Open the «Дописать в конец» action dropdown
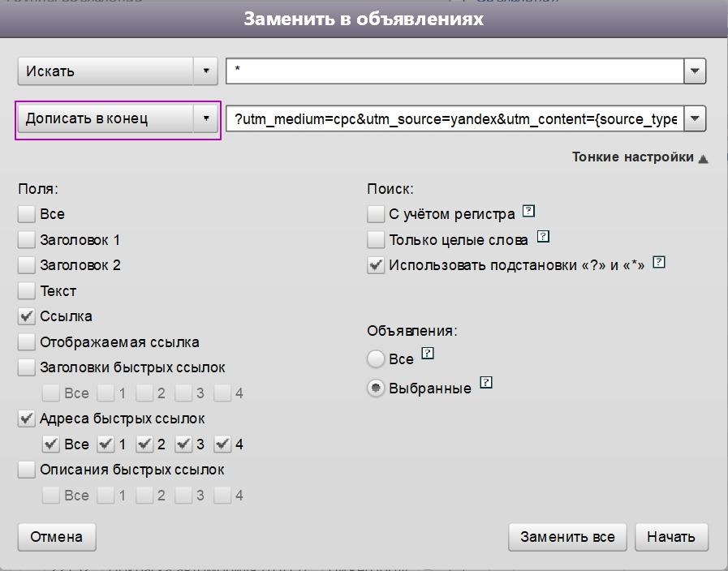The image size is (728, 571). [x=206, y=118]
